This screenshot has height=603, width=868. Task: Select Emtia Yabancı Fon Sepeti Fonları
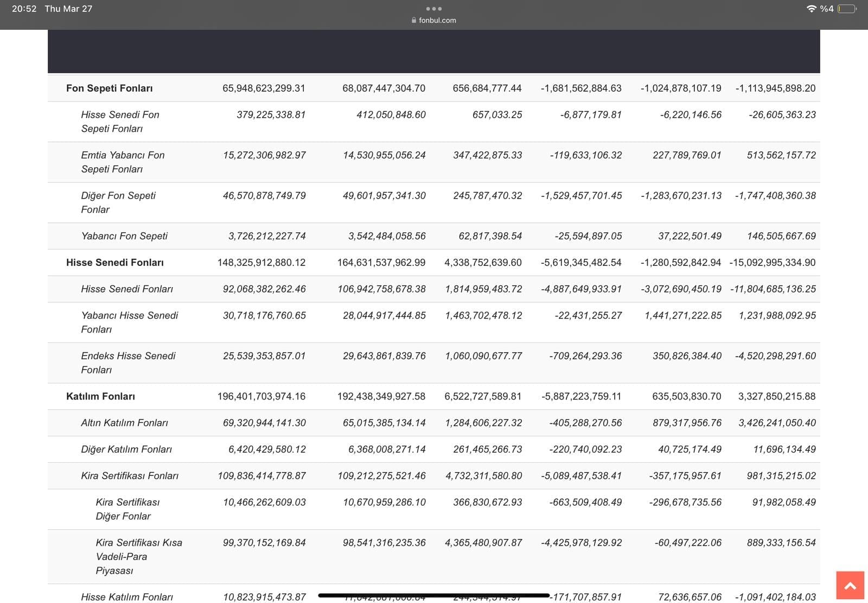click(x=123, y=162)
